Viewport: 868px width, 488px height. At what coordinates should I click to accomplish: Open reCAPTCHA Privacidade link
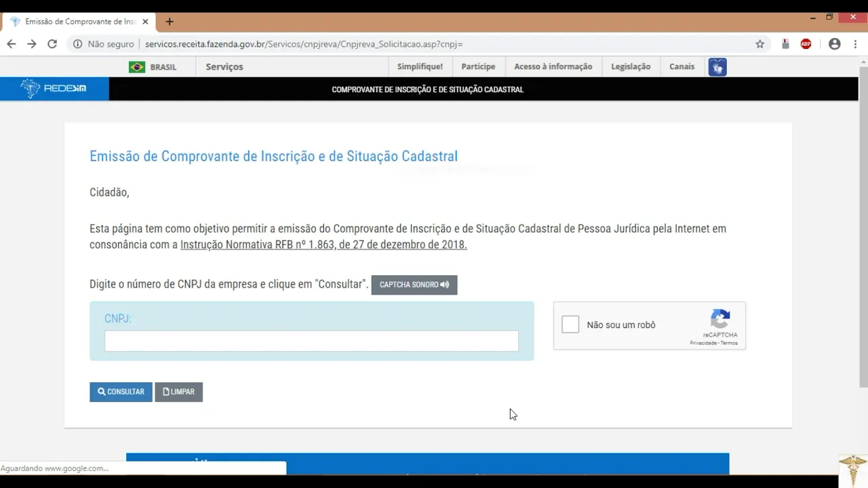point(703,343)
